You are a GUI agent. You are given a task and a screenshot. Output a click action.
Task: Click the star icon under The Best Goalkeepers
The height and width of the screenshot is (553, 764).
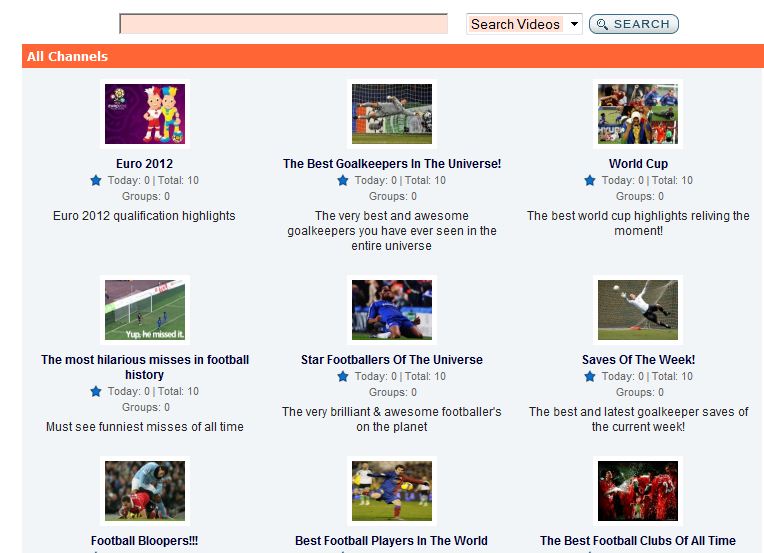tap(343, 180)
